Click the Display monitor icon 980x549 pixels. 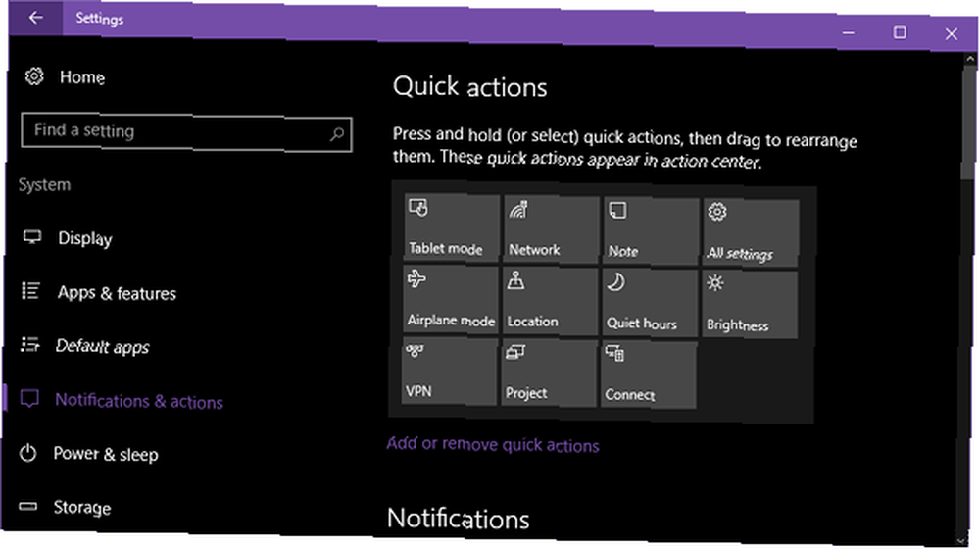(32, 237)
